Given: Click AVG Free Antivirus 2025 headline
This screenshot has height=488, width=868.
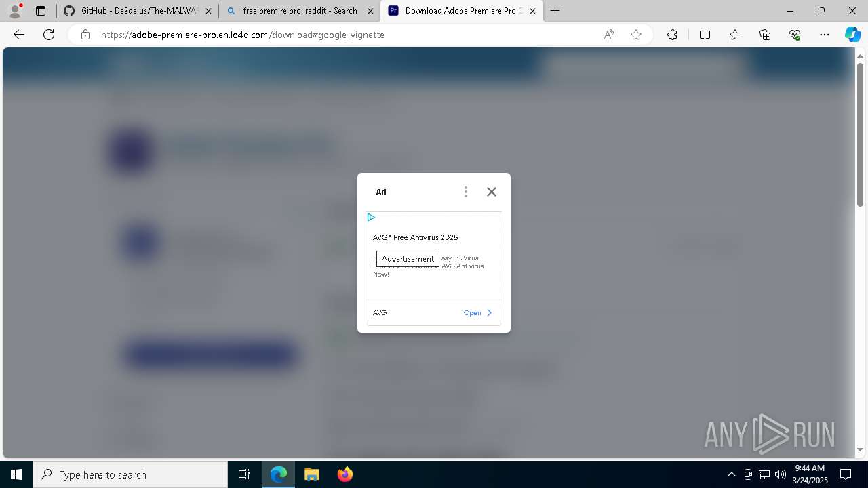Looking at the screenshot, I should [x=416, y=237].
